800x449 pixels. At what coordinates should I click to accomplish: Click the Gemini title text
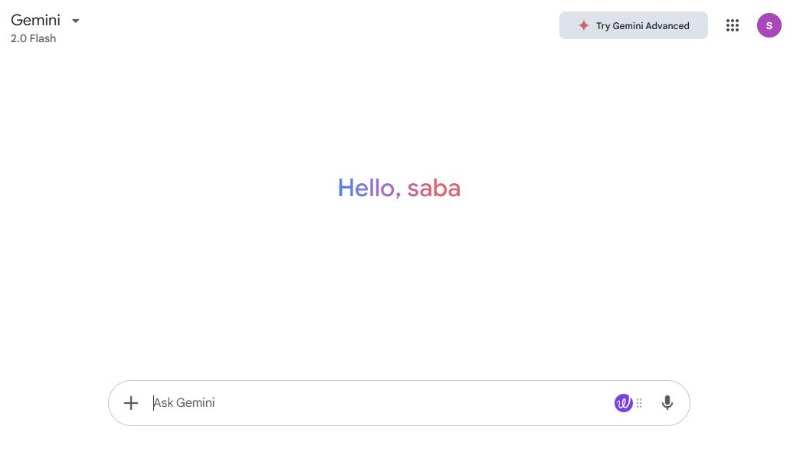point(36,20)
